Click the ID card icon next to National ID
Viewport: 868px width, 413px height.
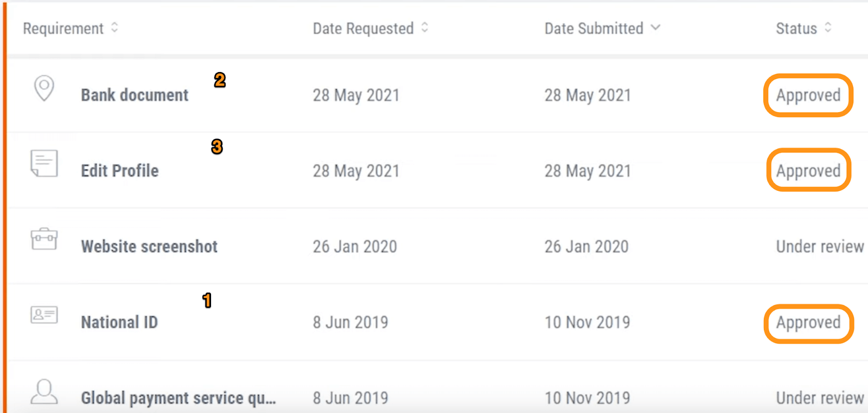44,314
